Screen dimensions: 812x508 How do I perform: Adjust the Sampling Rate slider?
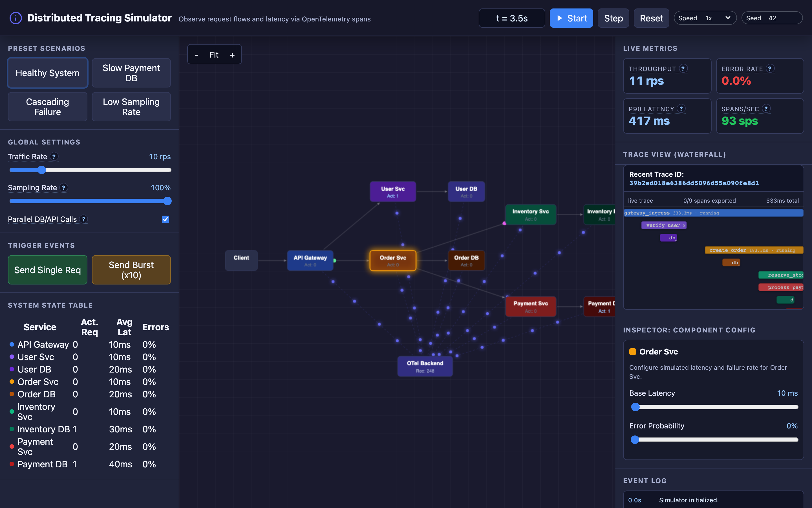click(x=90, y=201)
